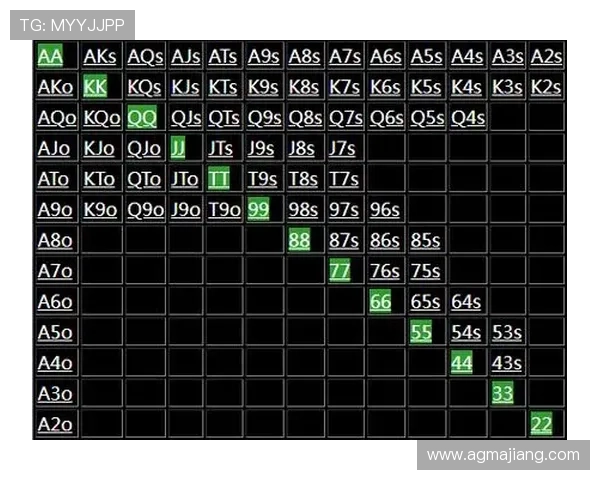Select the A2s cell in top row

click(x=546, y=57)
